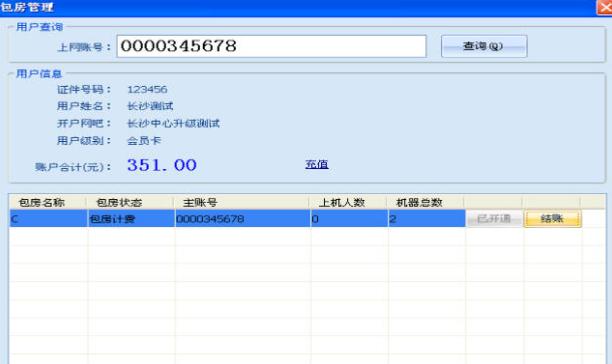The height and width of the screenshot is (364, 612).
Task: Open the 充值 recharge link
Action: click(317, 164)
